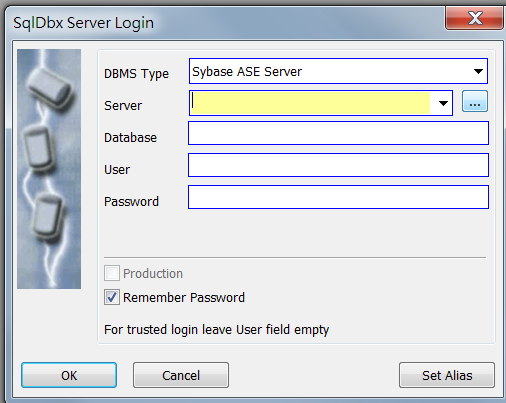
Task: Dismiss the dialog with Cancel button
Action: click(181, 375)
